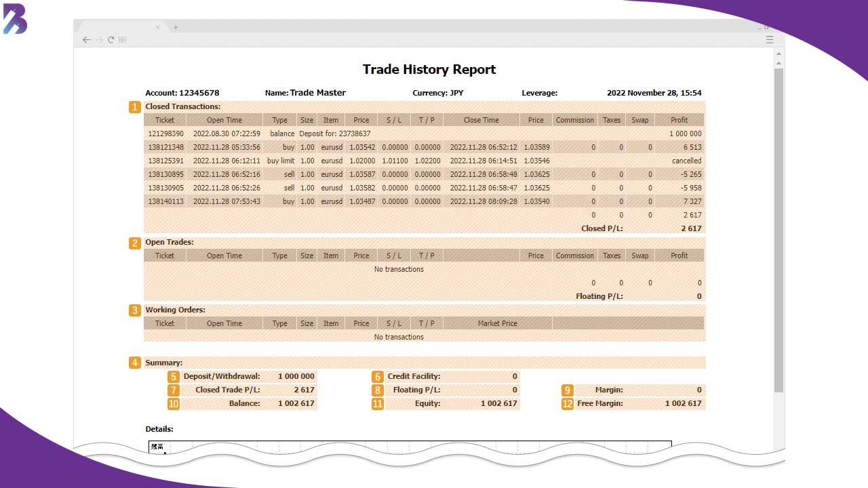Click T/P value 1.02200

(427, 161)
